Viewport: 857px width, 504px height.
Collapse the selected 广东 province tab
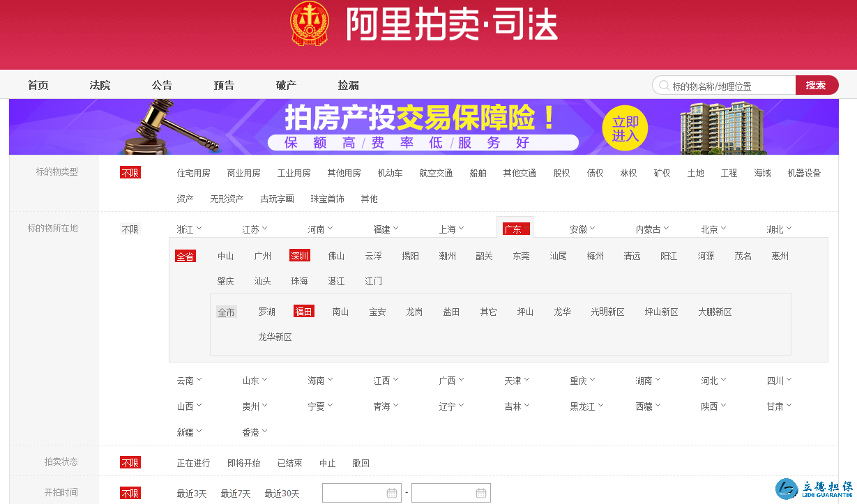pos(515,229)
